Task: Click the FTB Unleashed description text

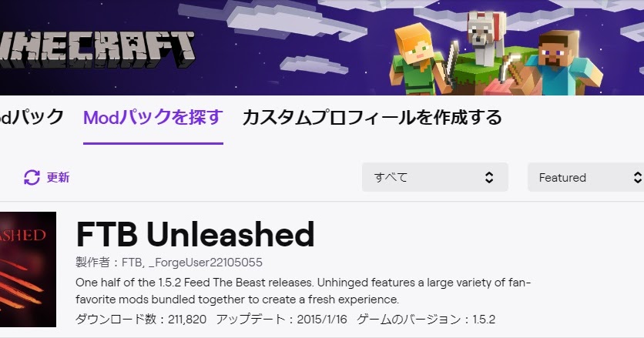Action: pos(303,291)
